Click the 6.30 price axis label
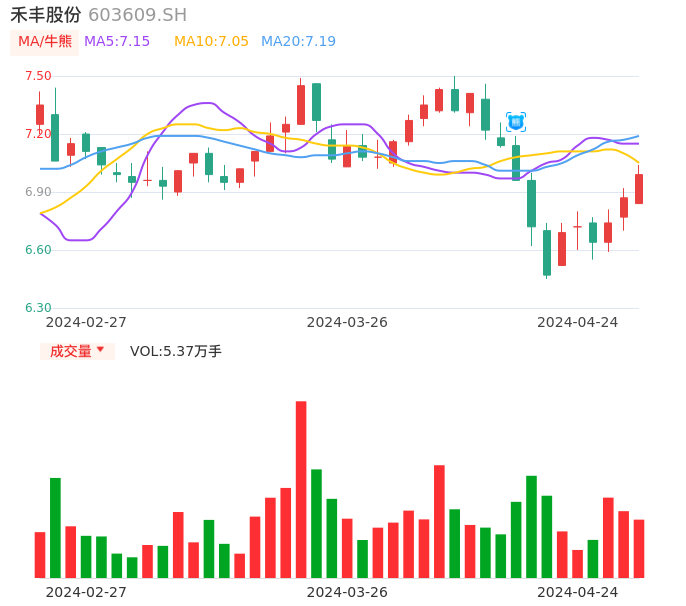 click(x=38, y=308)
